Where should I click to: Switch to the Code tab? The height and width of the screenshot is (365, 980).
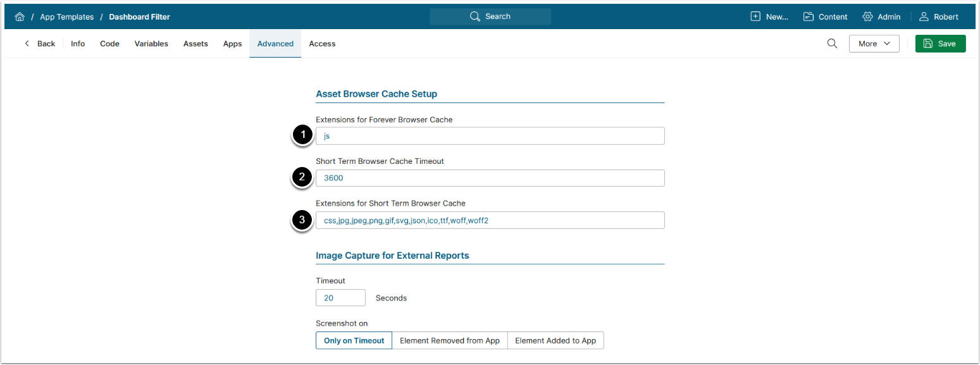(x=109, y=44)
